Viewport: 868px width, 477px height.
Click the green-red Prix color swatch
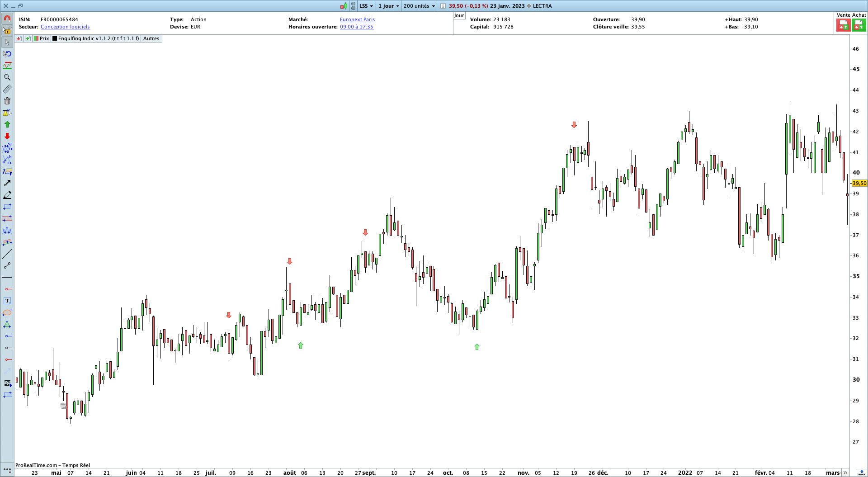pyautogui.click(x=36, y=38)
